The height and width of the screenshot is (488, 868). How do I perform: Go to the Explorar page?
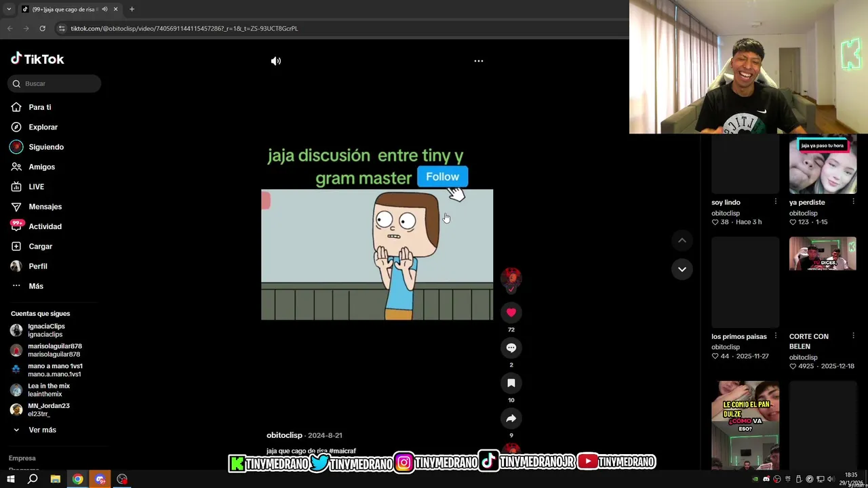pyautogui.click(x=35, y=127)
